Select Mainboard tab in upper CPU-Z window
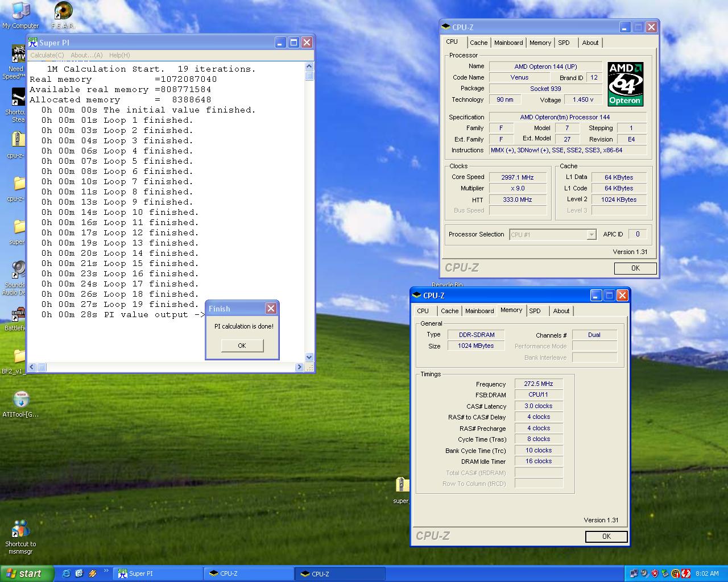 [508, 43]
